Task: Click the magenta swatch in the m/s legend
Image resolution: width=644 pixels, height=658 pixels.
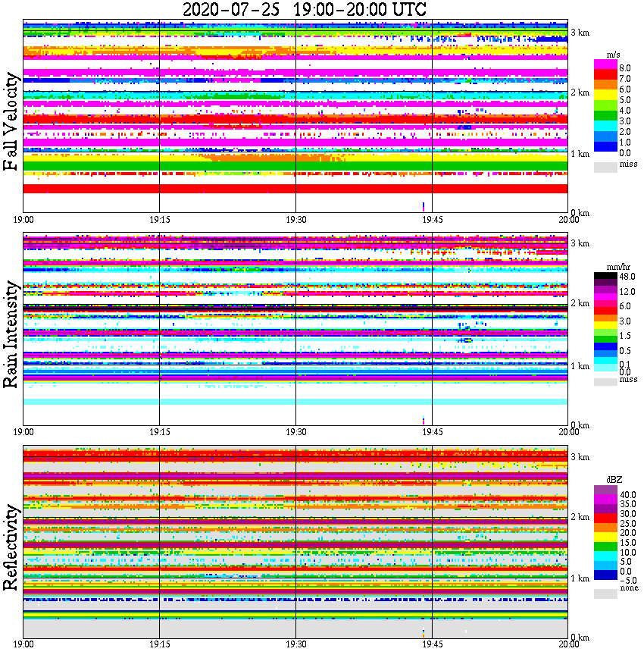Action: (605, 64)
